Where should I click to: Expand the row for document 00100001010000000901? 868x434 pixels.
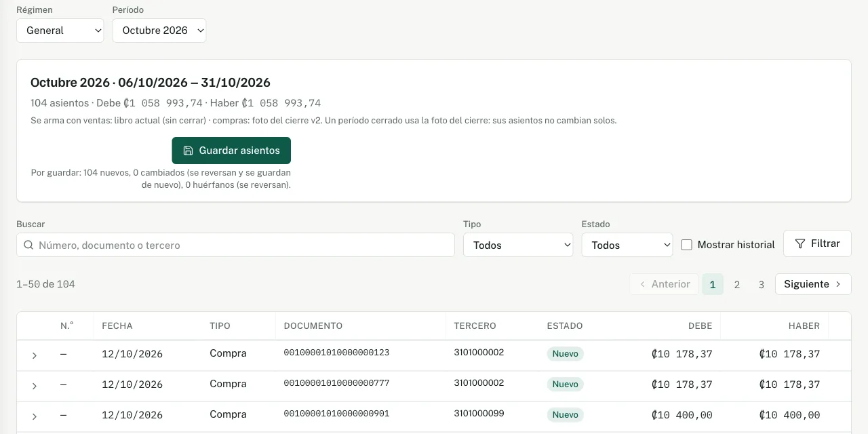click(x=35, y=416)
